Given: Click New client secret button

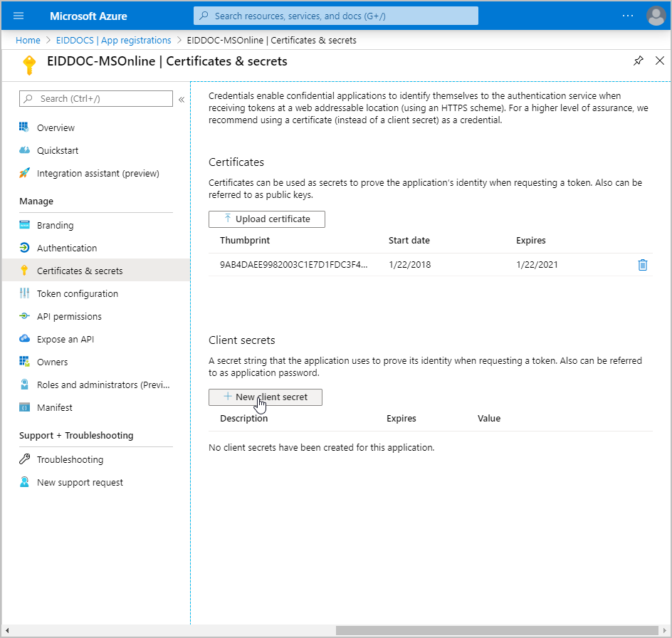Looking at the screenshot, I should [x=266, y=397].
